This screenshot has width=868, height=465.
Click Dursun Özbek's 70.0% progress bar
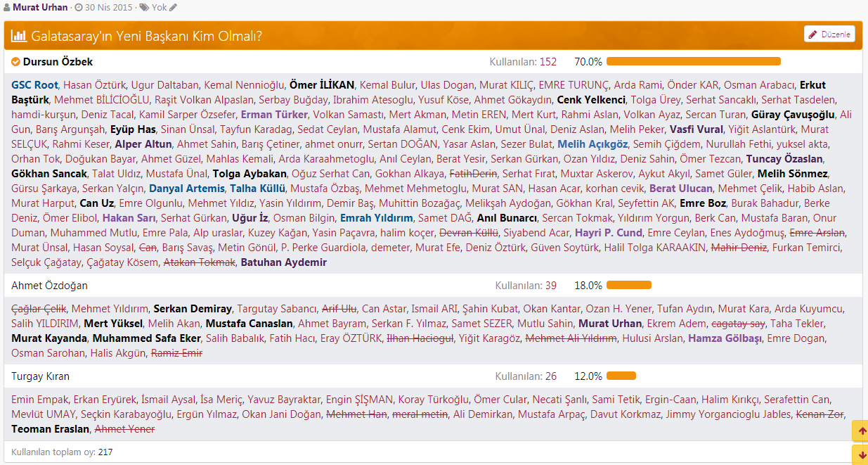click(x=694, y=61)
